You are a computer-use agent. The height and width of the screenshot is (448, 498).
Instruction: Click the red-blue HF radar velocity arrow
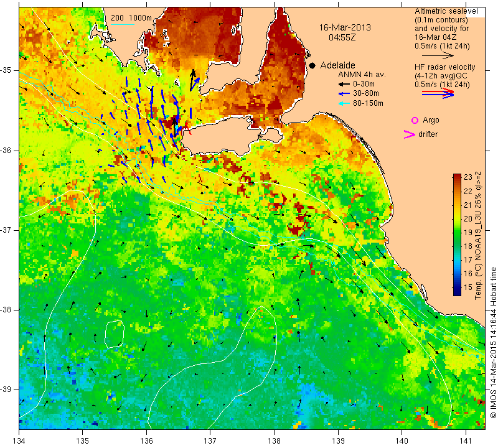tap(438, 93)
